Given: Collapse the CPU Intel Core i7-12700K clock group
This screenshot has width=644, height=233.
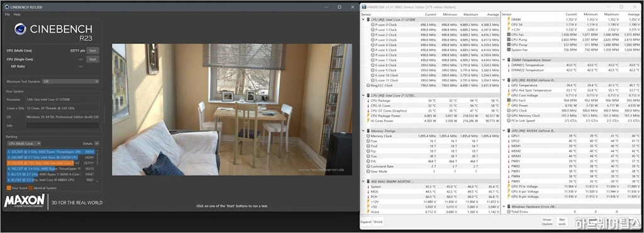Looking at the screenshot, I should (x=363, y=20).
